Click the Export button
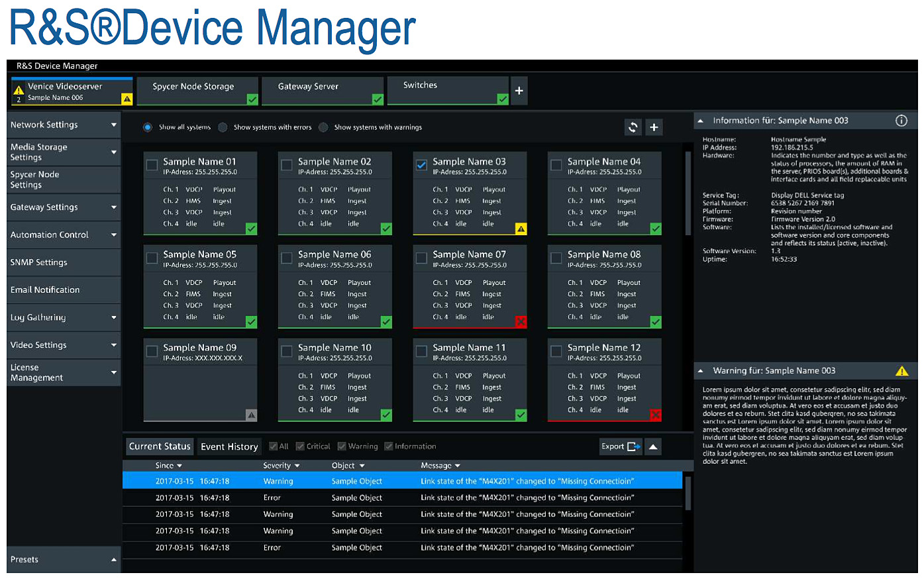The width and height of the screenshot is (924, 583). pyautogui.click(x=621, y=447)
